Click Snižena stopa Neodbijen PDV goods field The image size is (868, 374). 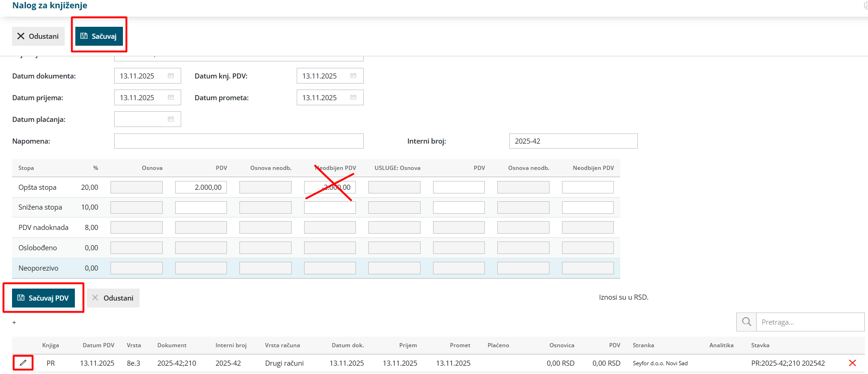pos(330,207)
